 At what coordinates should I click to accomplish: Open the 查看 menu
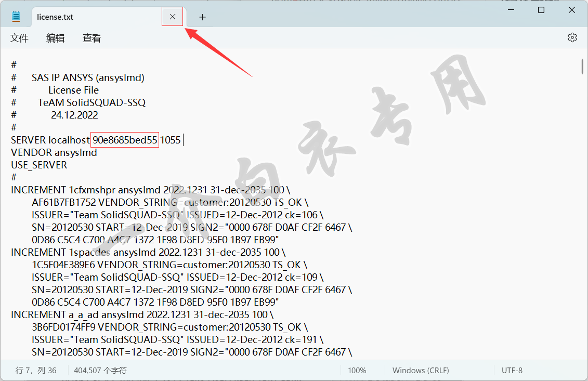[92, 38]
